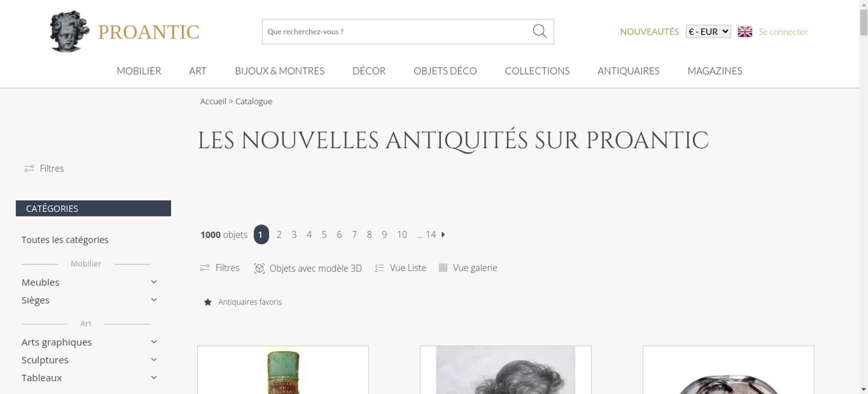Screen dimensions: 868x394
Task: Click the Proantic cherub head logo
Action: [69, 32]
